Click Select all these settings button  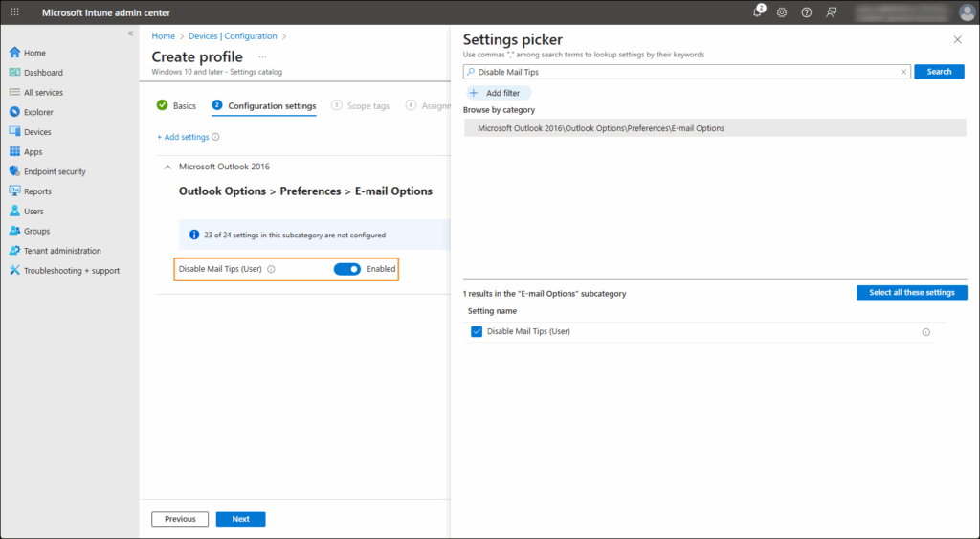tap(912, 293)
